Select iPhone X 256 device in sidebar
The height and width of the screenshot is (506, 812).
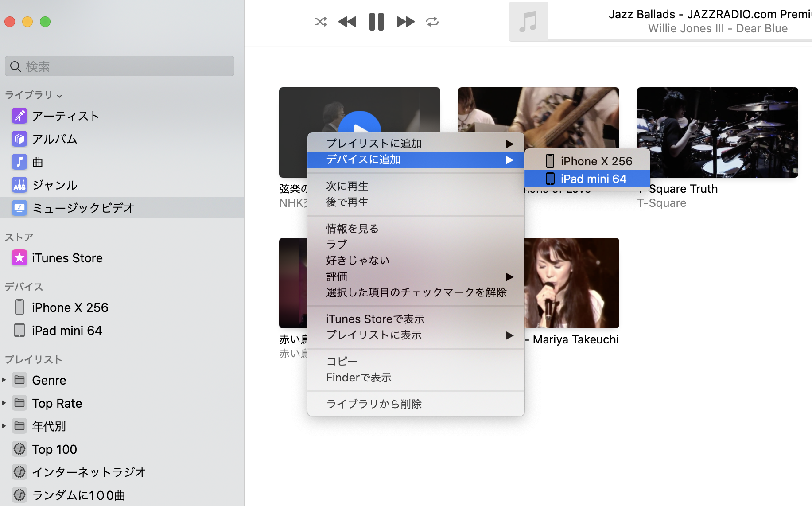tap(122, 307)
